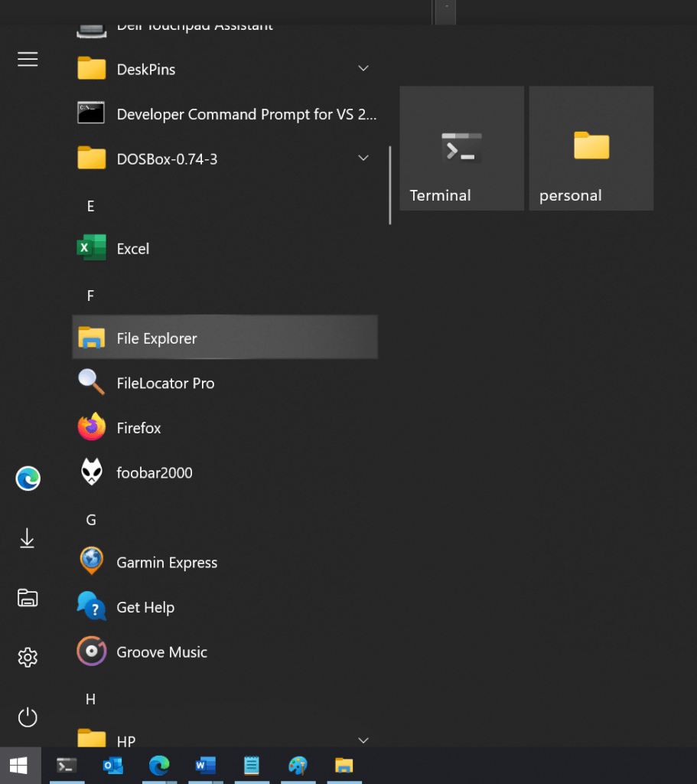
Task: Open the personal folder tile
Action: point(591,149)
